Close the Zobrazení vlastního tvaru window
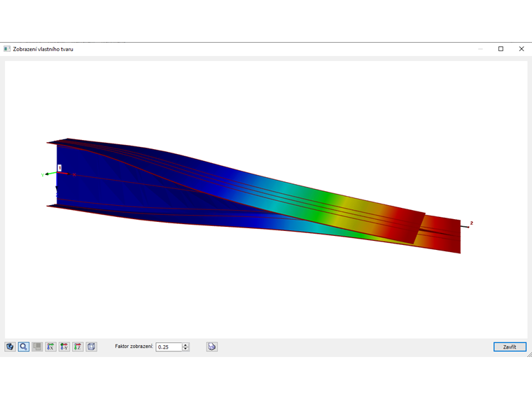 click(521, 49)
